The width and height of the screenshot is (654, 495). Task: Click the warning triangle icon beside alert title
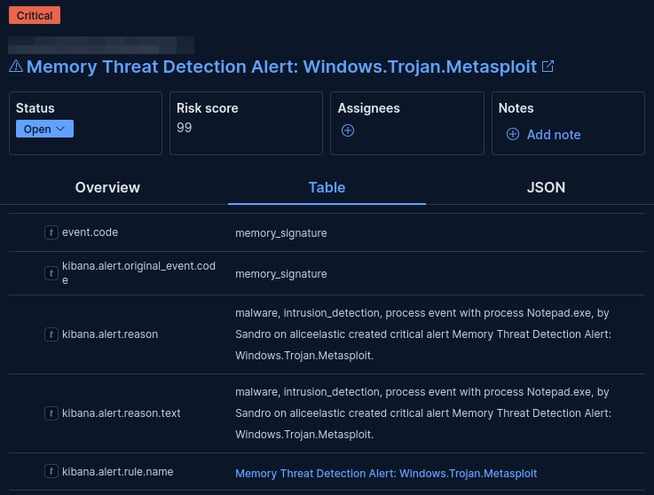[x=16, y=66]
